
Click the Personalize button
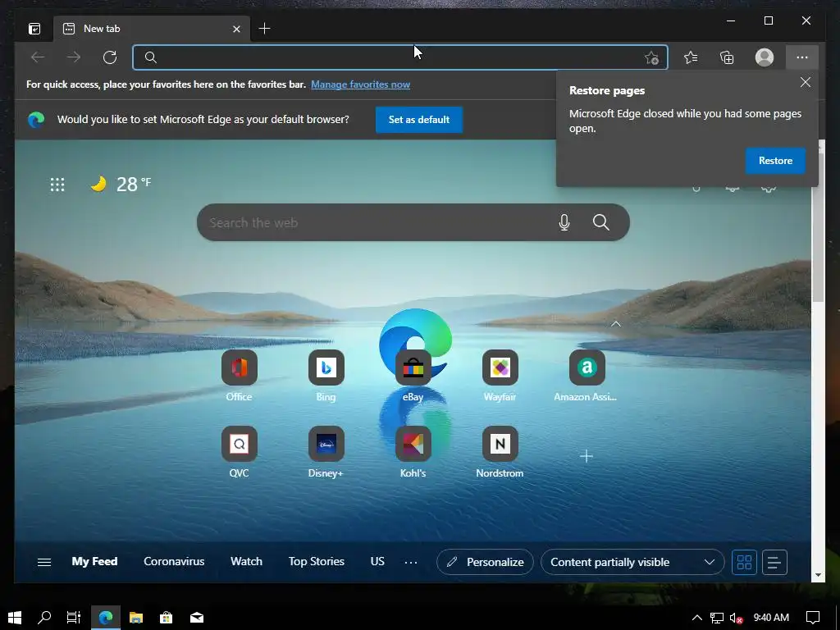coord(486,562)
